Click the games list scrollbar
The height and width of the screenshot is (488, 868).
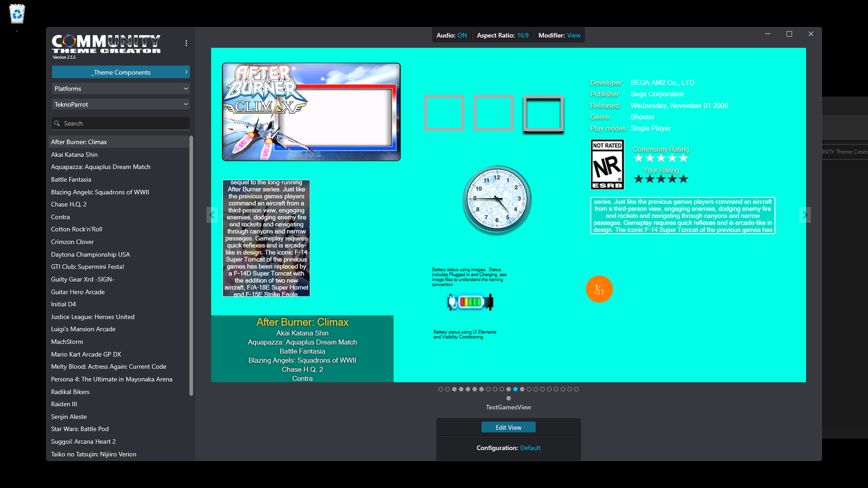click(191, 266)
